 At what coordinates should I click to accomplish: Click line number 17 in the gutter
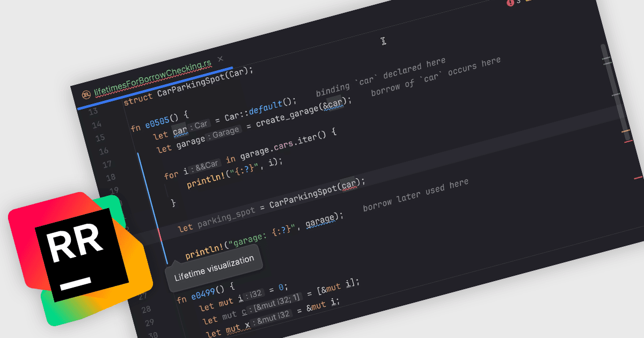pyautogui.click(x=106, y=164)
